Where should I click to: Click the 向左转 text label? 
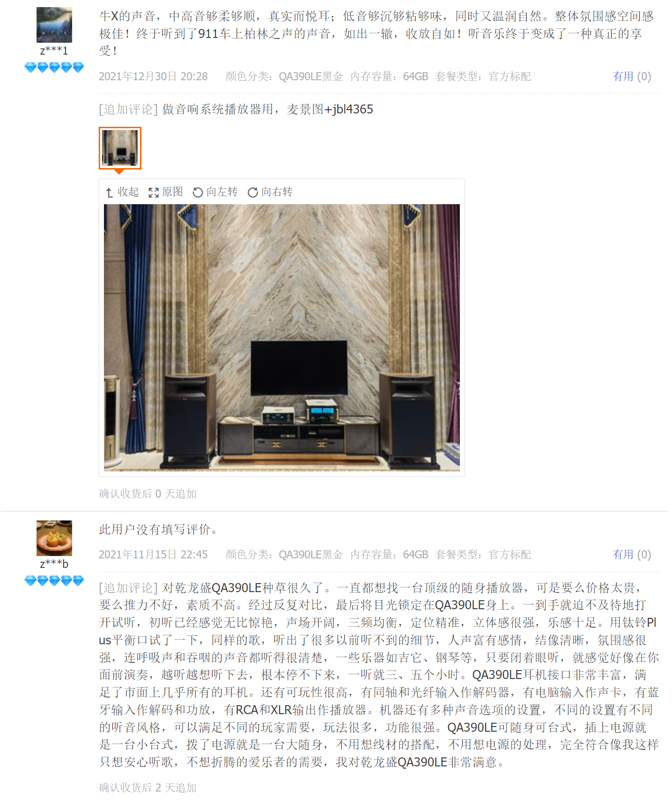[x=222, y=192]
